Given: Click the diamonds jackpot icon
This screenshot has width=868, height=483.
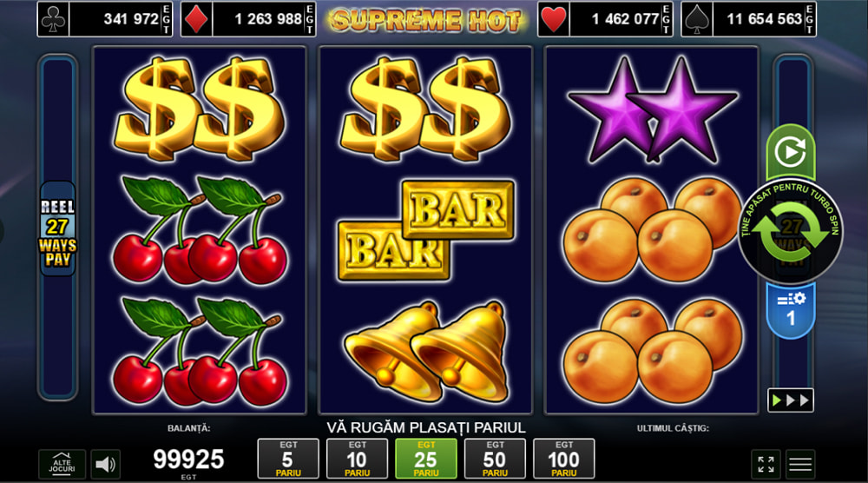Looking at the screenshot, I should pyautogui.click(x=196, y=19).
